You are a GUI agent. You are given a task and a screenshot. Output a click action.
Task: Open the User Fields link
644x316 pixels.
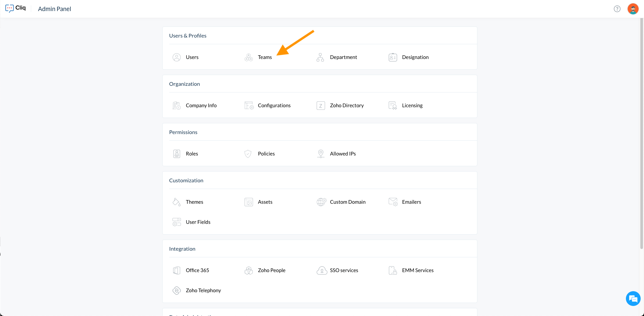tap(198, 222)
